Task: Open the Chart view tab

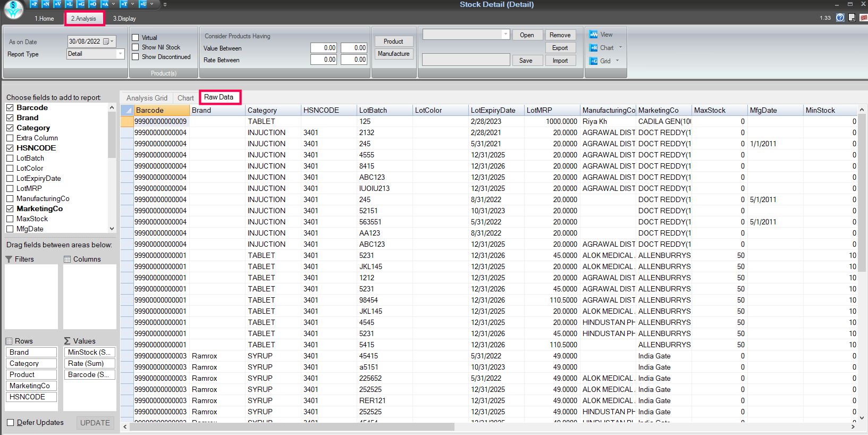Action: [x=186, y=98]
